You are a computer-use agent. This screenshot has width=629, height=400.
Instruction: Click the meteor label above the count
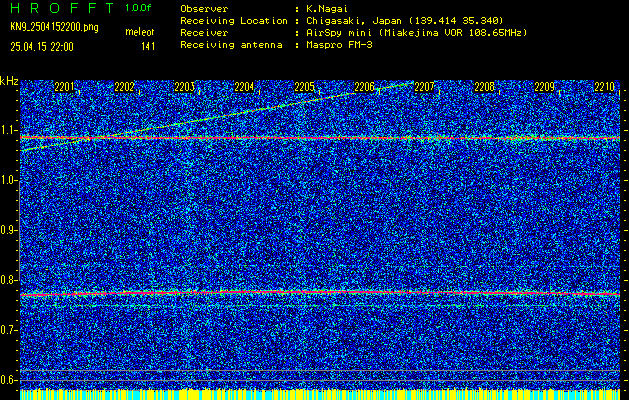pos(140,32)
